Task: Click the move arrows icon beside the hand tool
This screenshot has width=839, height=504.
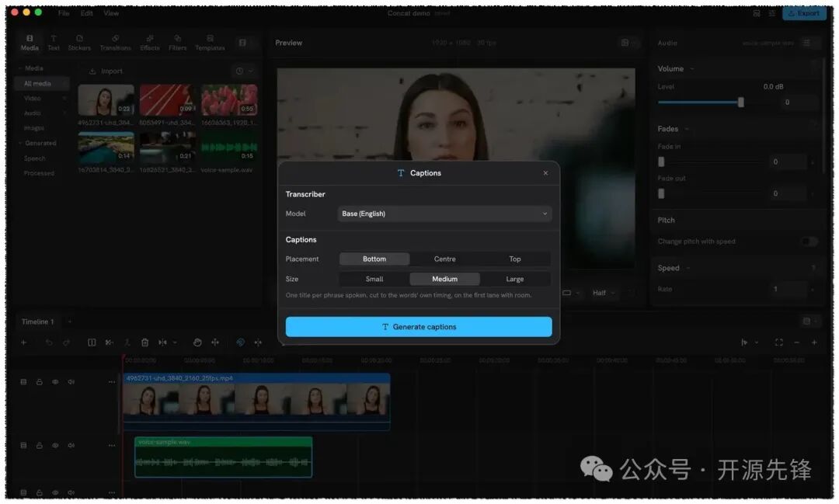Action: point(214,342)
